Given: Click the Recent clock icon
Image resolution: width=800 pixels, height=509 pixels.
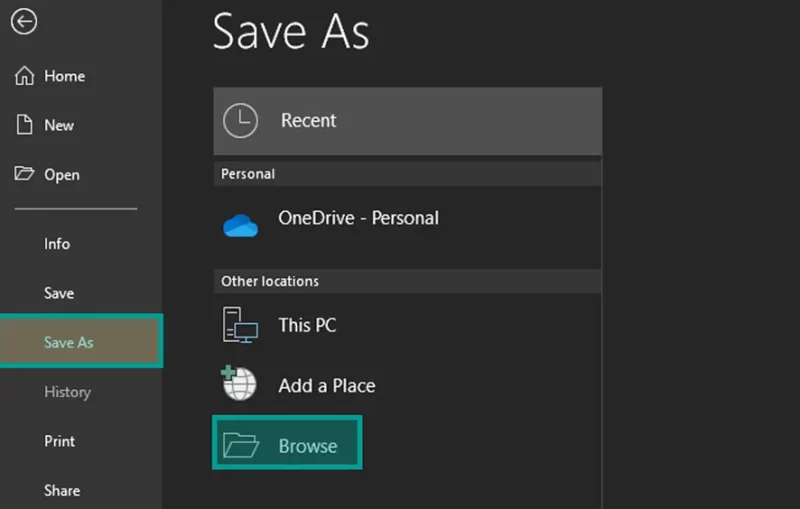Looking at the screenshot, I should pyautogui.click(x=240, y=121).
